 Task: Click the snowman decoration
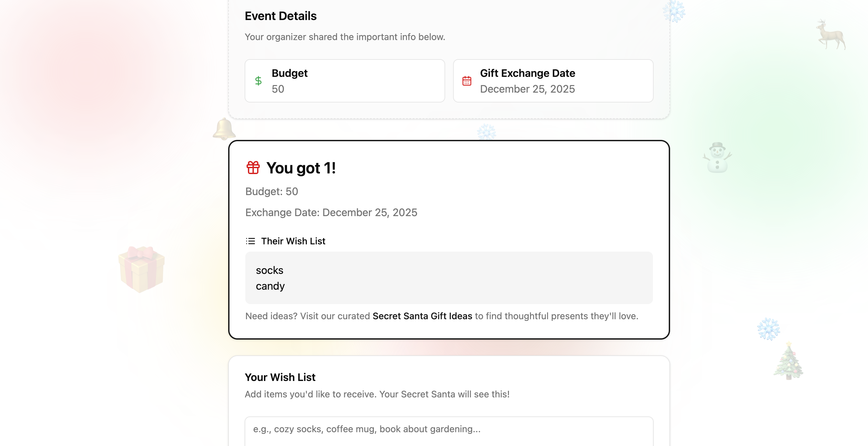717,158
